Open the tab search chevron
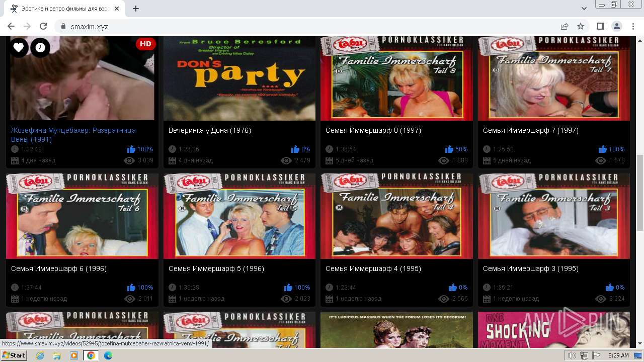This screenshot has height=362, width=644. click(584, 9)
